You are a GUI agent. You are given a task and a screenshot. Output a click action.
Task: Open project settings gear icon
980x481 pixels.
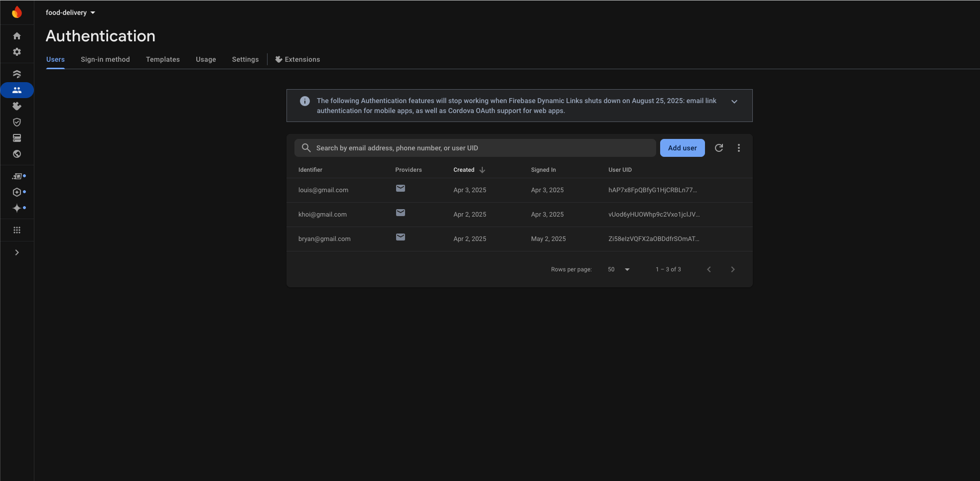pos(17,52)
